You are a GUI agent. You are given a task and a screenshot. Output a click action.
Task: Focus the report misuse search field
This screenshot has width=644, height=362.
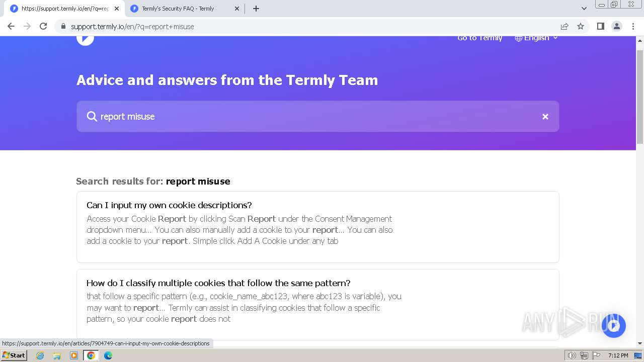(x=317, y=117)
